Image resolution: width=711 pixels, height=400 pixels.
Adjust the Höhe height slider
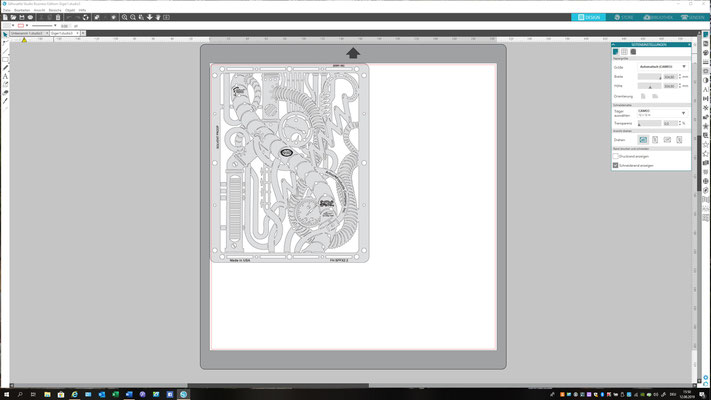click(x=650, y=86)
